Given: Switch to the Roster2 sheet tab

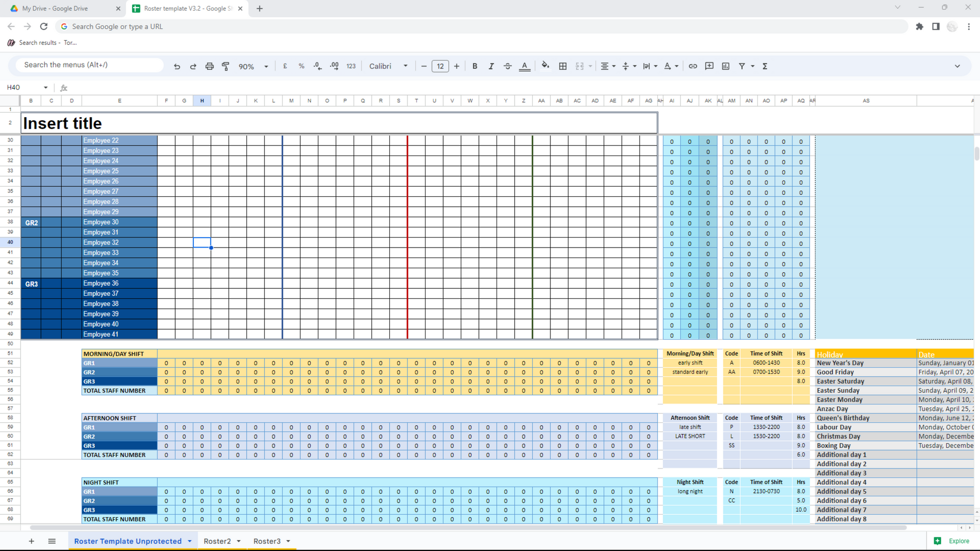Looking at the screenshot, I should tap(217, 541).
